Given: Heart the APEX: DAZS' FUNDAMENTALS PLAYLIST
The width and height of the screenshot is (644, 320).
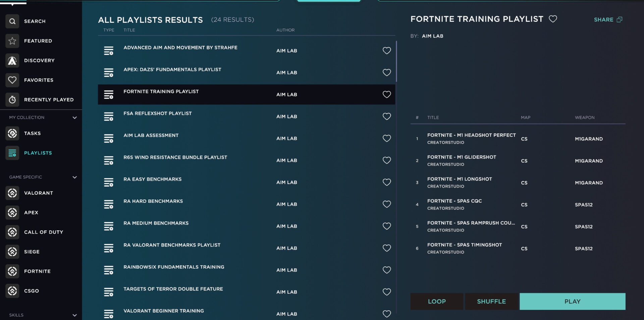Looking at the screenshot, I should [387, 73].
